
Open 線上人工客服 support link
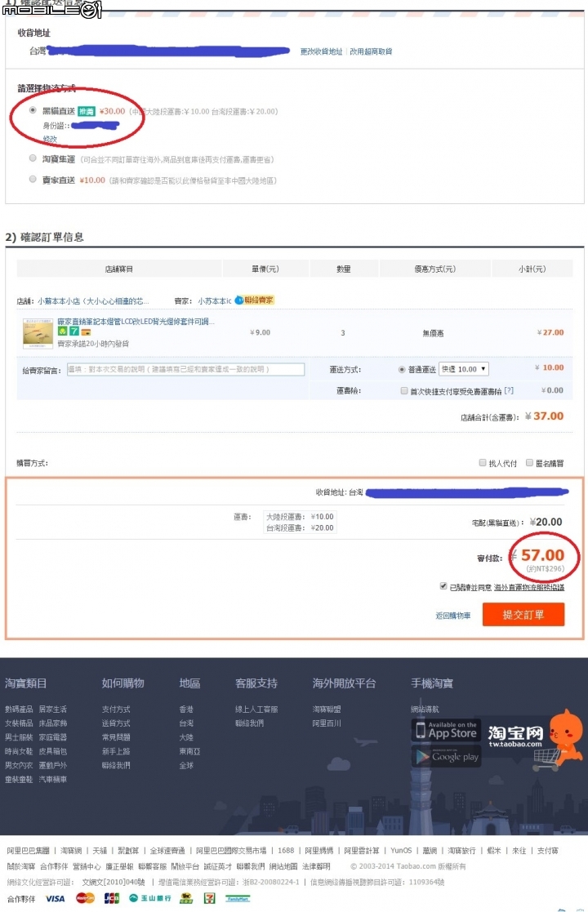pyautogui.click(x=256, y=709)
